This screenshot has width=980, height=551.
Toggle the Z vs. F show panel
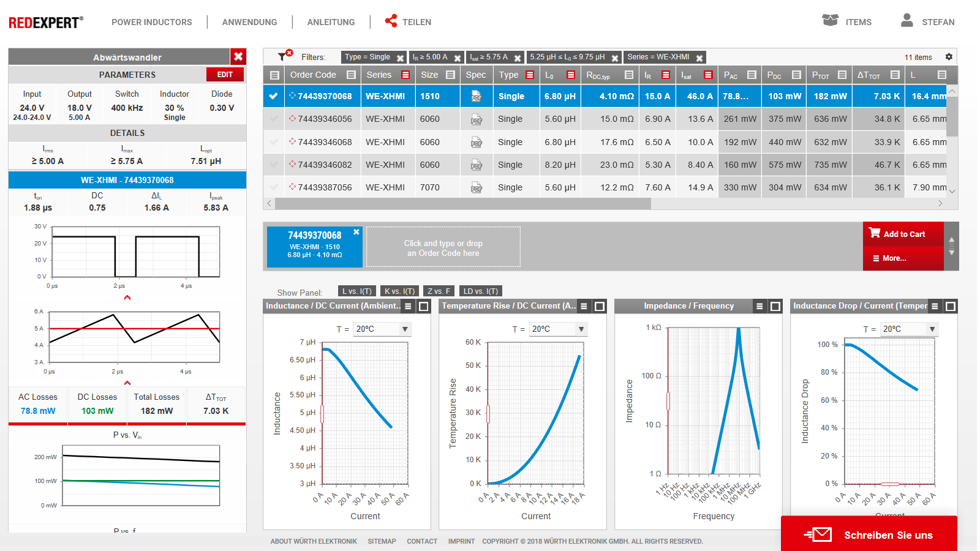439,291
